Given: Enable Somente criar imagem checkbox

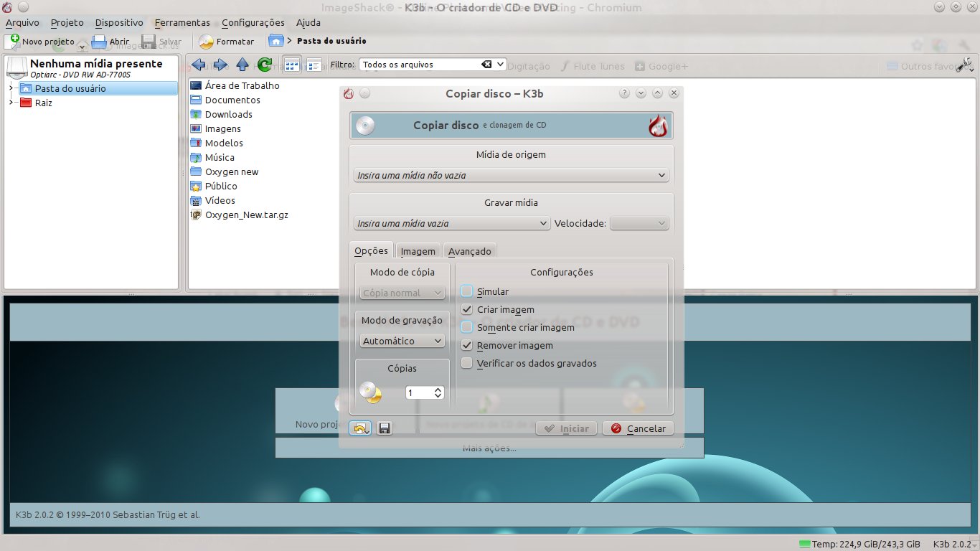Looking at the screenshot, I should coord(467,327).
